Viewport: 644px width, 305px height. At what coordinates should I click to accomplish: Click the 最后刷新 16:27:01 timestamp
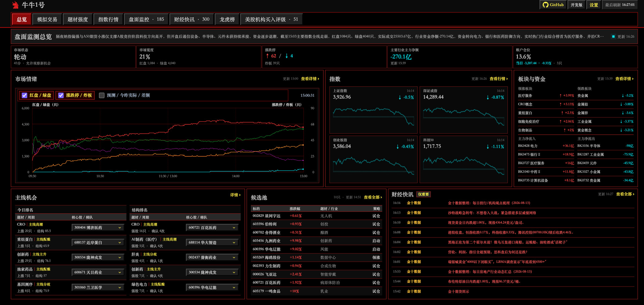pyautogui.click(x=620, y=5)
